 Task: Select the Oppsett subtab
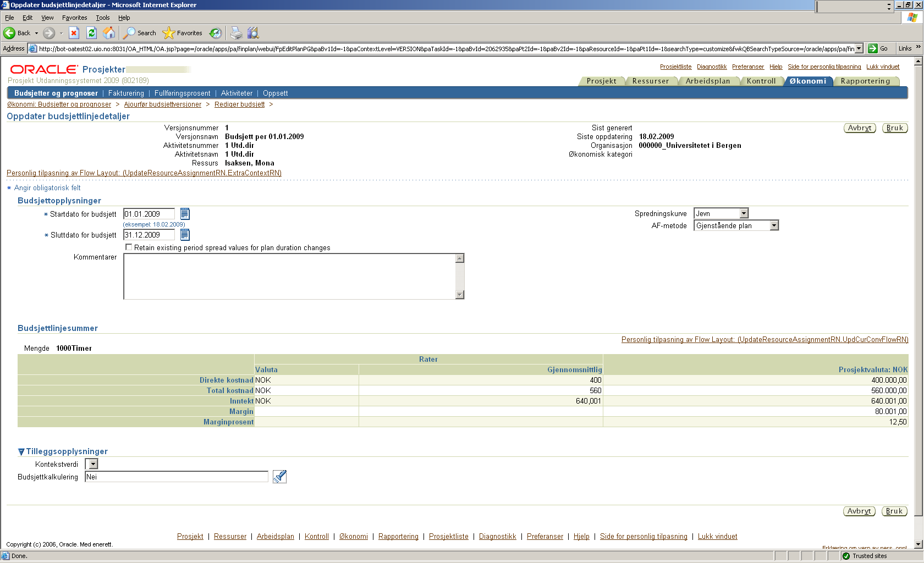pos(275,93)
